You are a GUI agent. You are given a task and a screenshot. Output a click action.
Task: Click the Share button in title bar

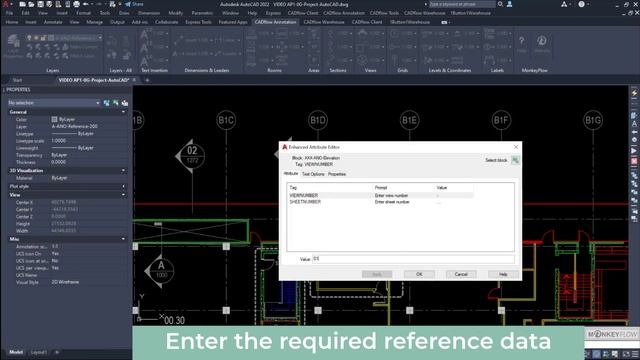(x=134, y=4)
